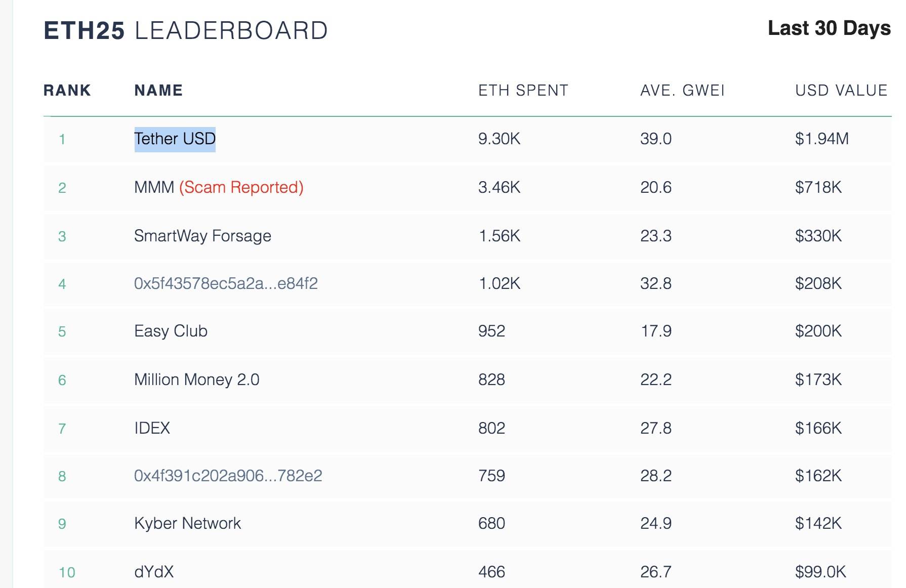Click the Easy Club entry
Viewport: 906px width, 588px height.
(x=171, y=331)
